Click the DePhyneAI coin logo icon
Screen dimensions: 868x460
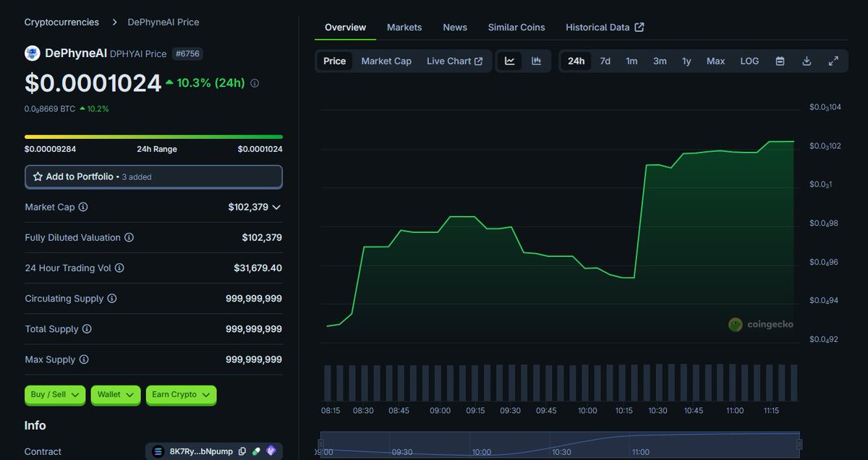click(x=32, y=53)
